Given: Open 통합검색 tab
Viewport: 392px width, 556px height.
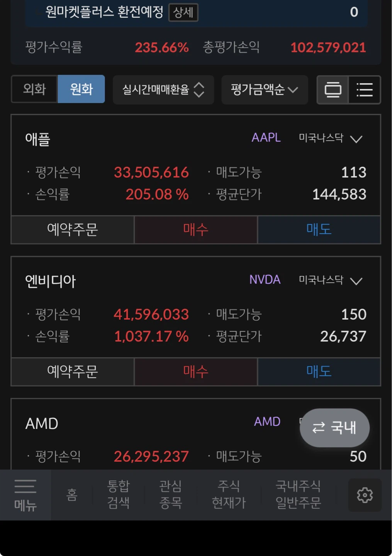Looking at the screenshot, I should click(118, 495).
